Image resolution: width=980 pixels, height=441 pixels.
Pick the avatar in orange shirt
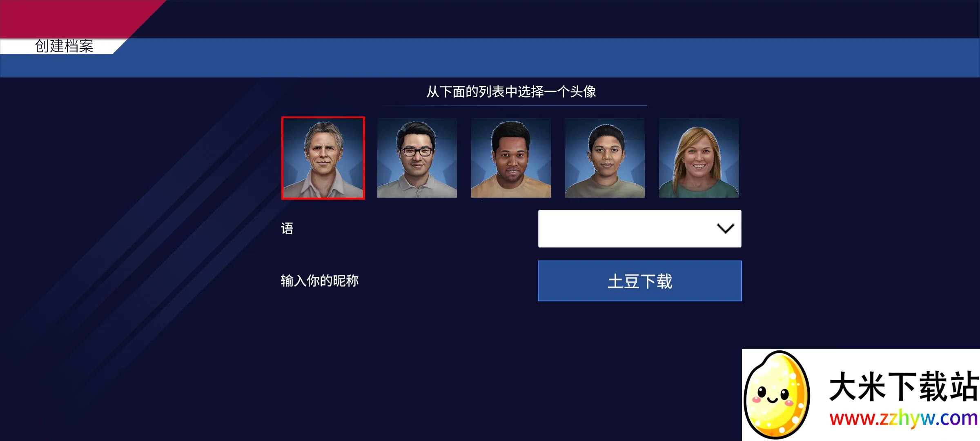pos(511,158)
